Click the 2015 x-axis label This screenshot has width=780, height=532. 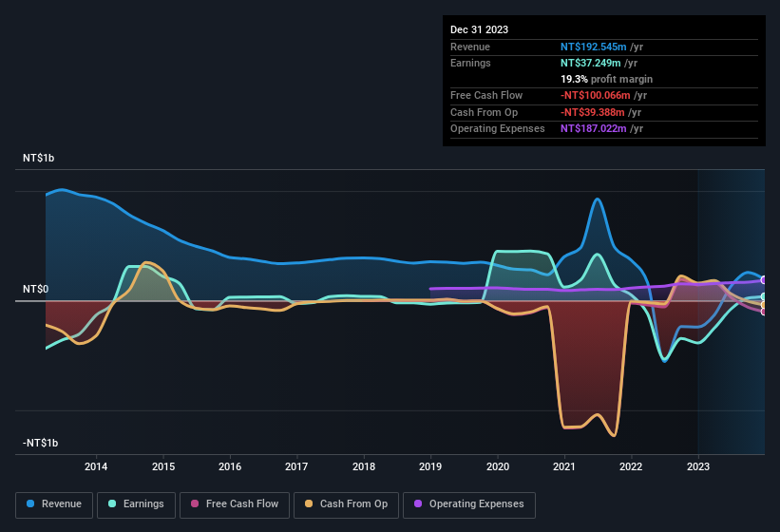(163, 466)
